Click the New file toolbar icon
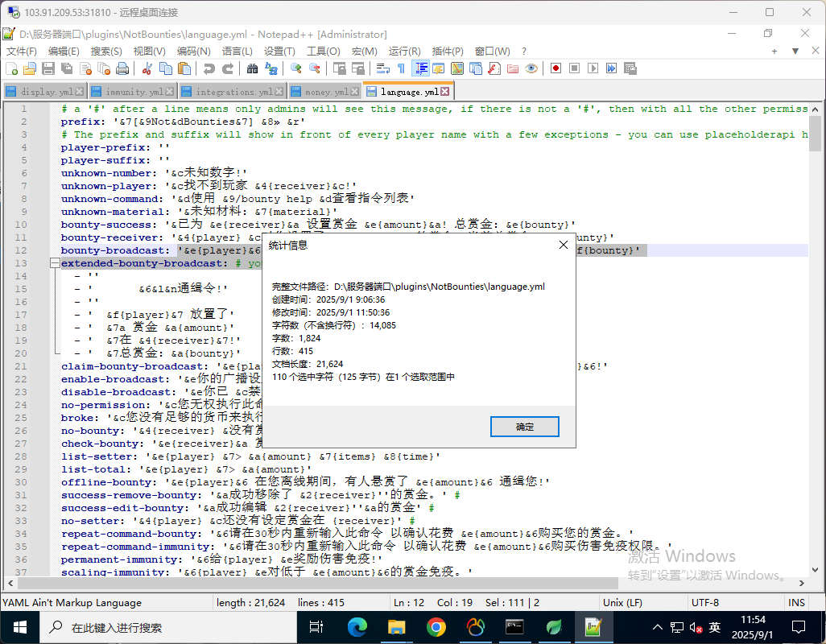The image size is (826, 644). coord(11,69)
